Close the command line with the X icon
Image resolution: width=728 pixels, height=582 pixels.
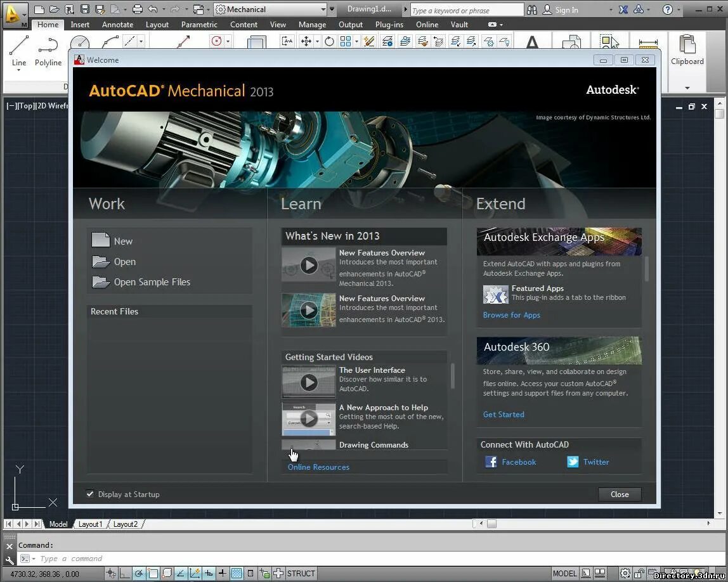tap(10, 546)
